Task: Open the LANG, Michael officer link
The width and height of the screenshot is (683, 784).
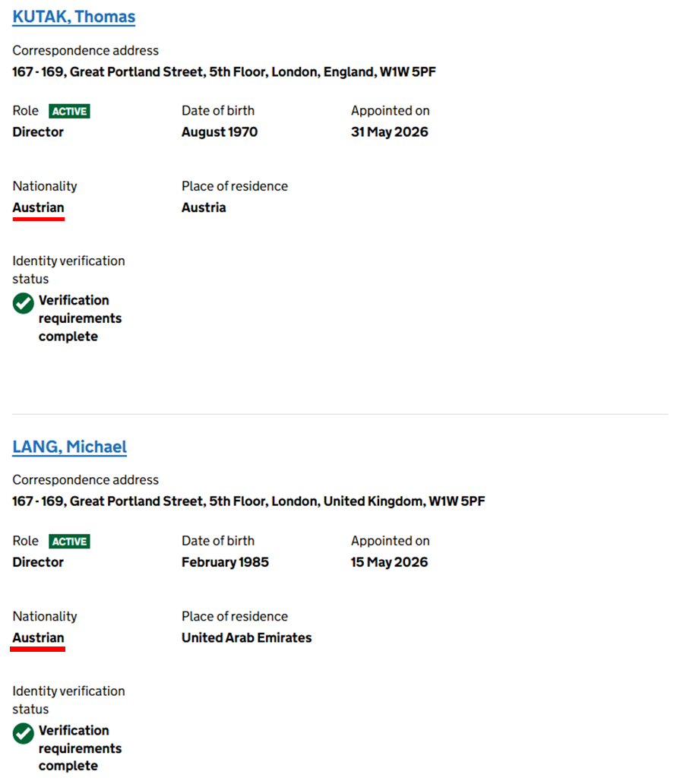Action: pos(69,447)
